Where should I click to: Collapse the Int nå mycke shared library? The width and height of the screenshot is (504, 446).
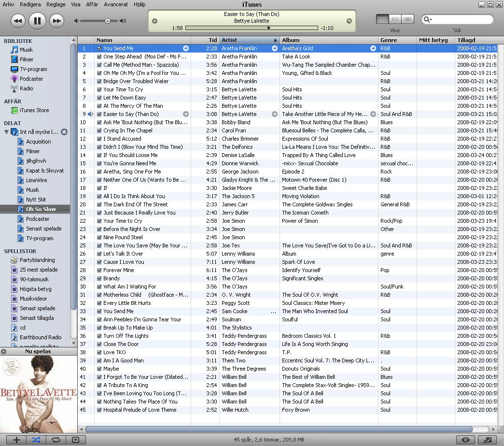click(6, 132)
